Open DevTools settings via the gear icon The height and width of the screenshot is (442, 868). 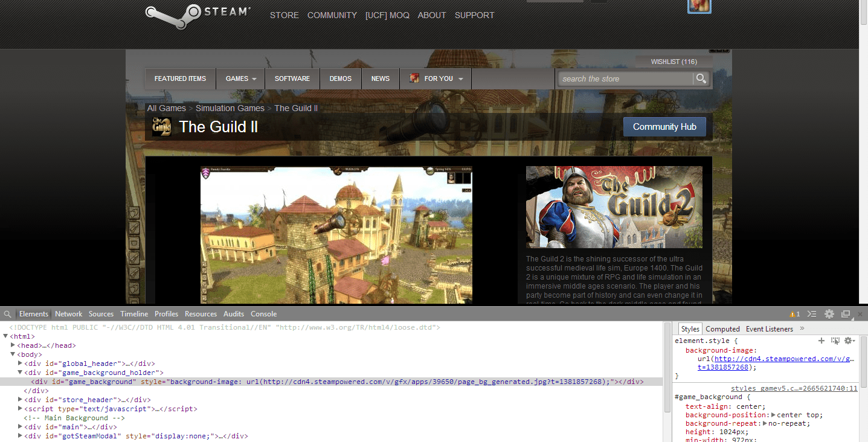(829, 313)
